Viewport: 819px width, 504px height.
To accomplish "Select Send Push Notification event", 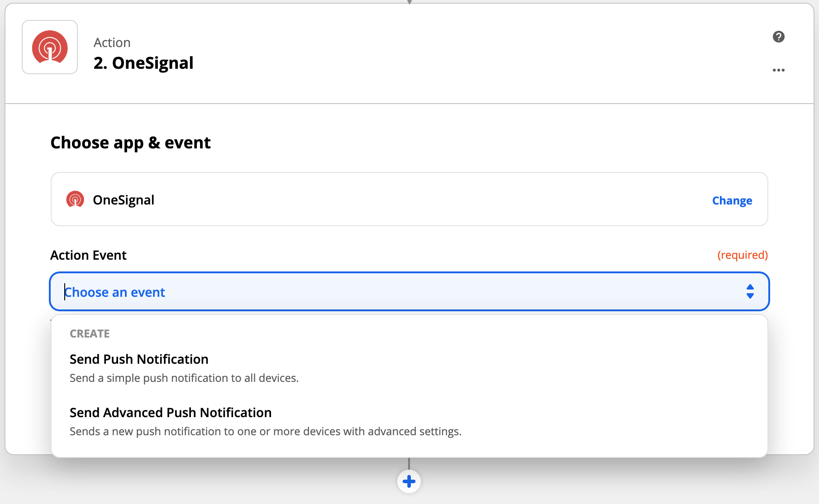I will pyautogui.click(x=409, y=368).
